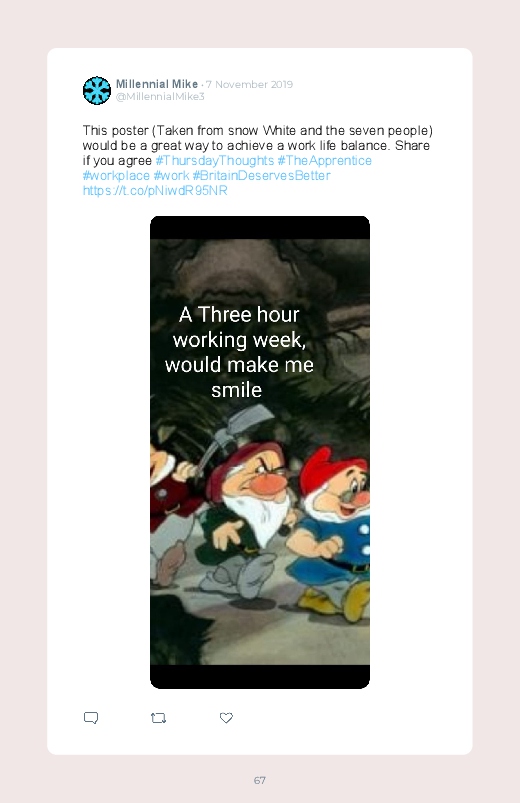Open the #TheApprentice hashtag
This screenshot has width=520, height=803.
(x=324, y=160)
